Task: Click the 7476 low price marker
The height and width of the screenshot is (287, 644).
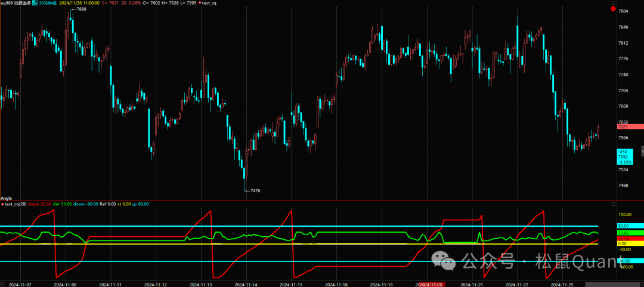Action: pos(254,191)
